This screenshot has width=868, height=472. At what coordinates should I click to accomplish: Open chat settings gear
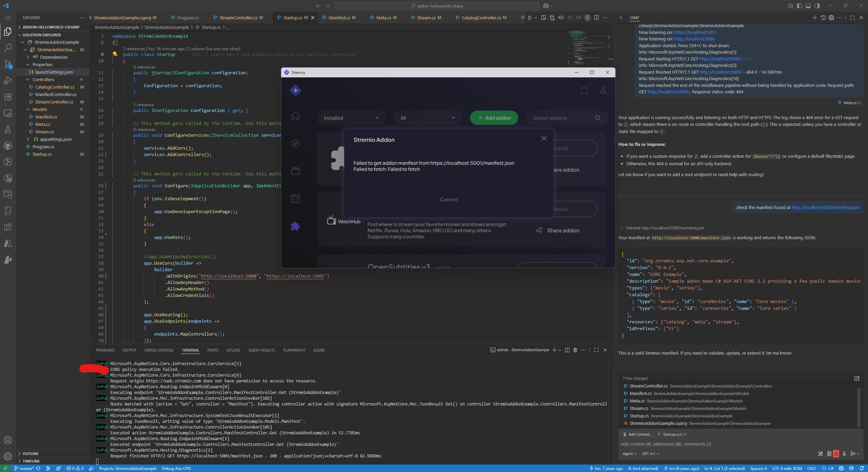point(831,18)
